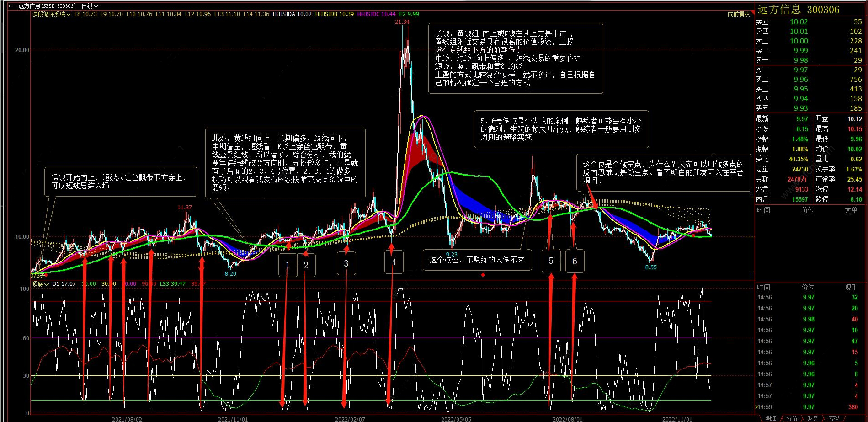The width and height of the screenshot is (868, 422).
Task: Click the 最高 value 10.15
Action: (855, 129)
